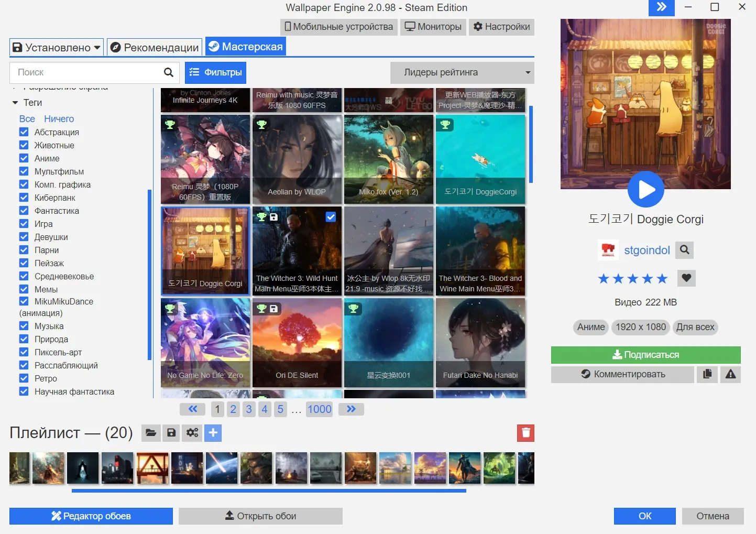Uncheck the Животные tag
756x534 pixels.
click(24, 145)
